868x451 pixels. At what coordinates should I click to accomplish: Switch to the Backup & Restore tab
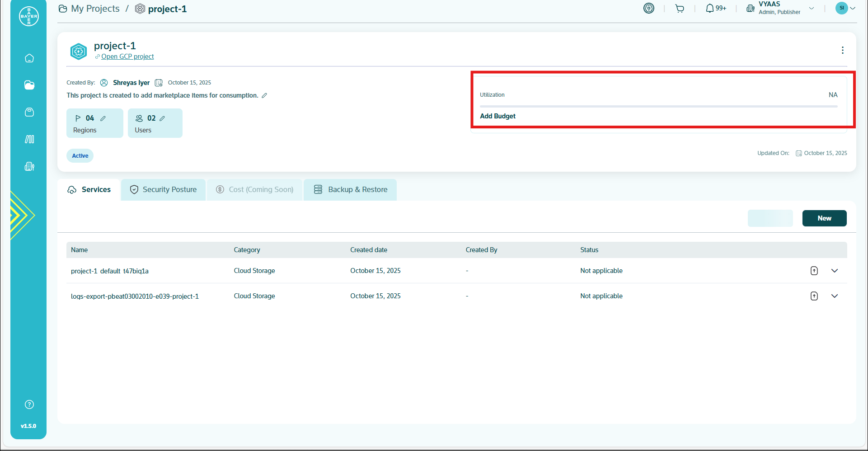pos(351,190)
